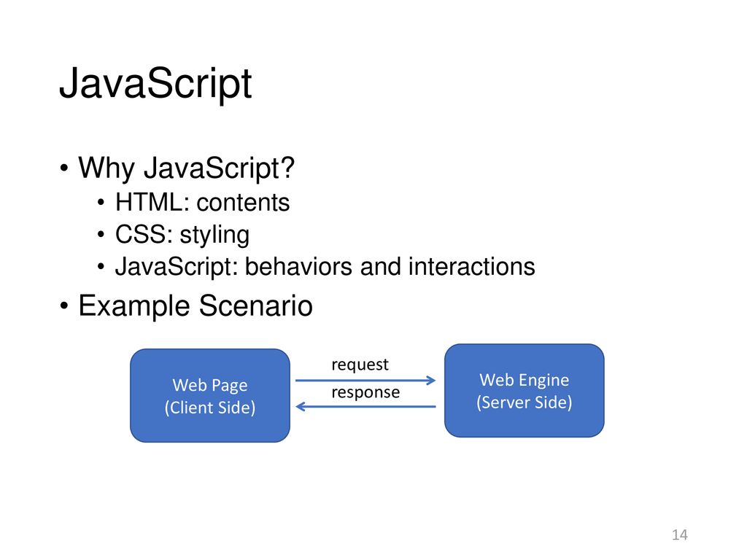The image size is (747, 560).
Task: Select 'JavaScript: behaviors and interactions' line
Action: click(x=325, y=267)
